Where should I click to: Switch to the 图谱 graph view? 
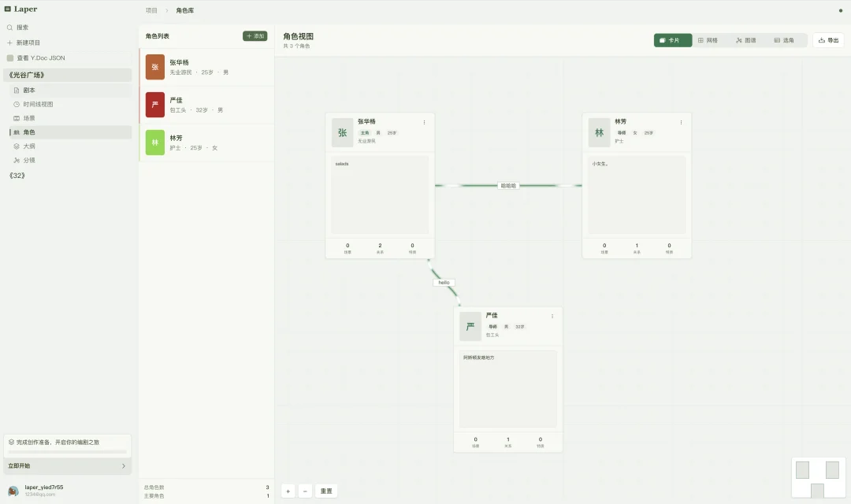[x=745, y=40]
